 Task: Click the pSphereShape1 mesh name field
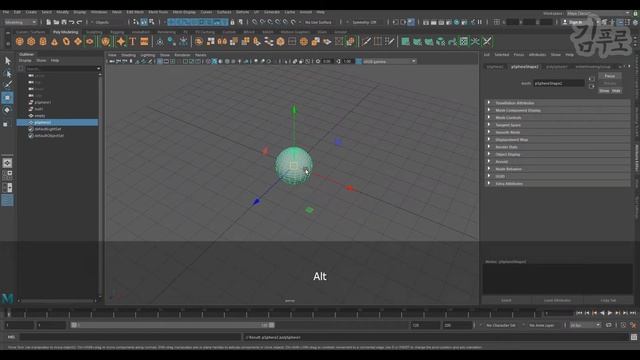pos(559,83)
